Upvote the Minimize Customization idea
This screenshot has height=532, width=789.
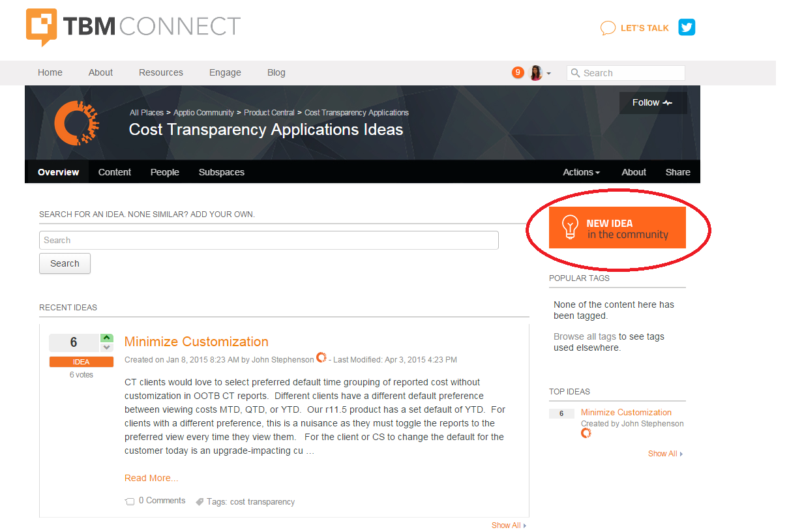[107, 338]
